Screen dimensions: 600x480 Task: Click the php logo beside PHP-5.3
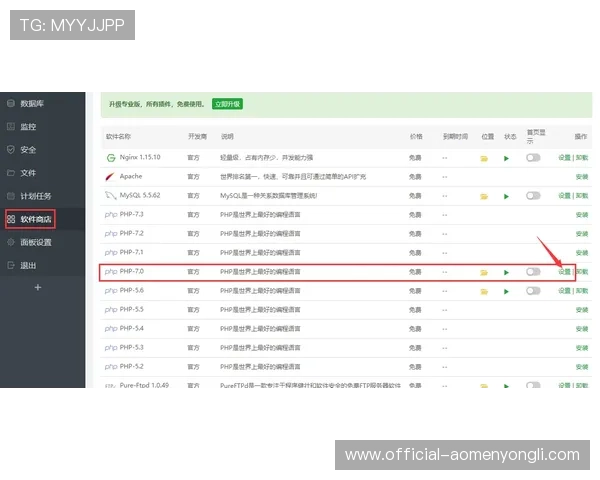click(x=111, y=348)
